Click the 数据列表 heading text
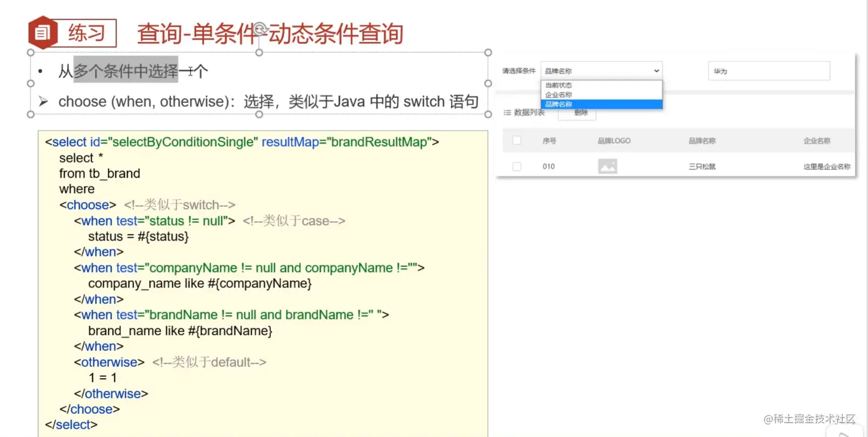This screenshot has width=868, height=437. pos(529,113)
